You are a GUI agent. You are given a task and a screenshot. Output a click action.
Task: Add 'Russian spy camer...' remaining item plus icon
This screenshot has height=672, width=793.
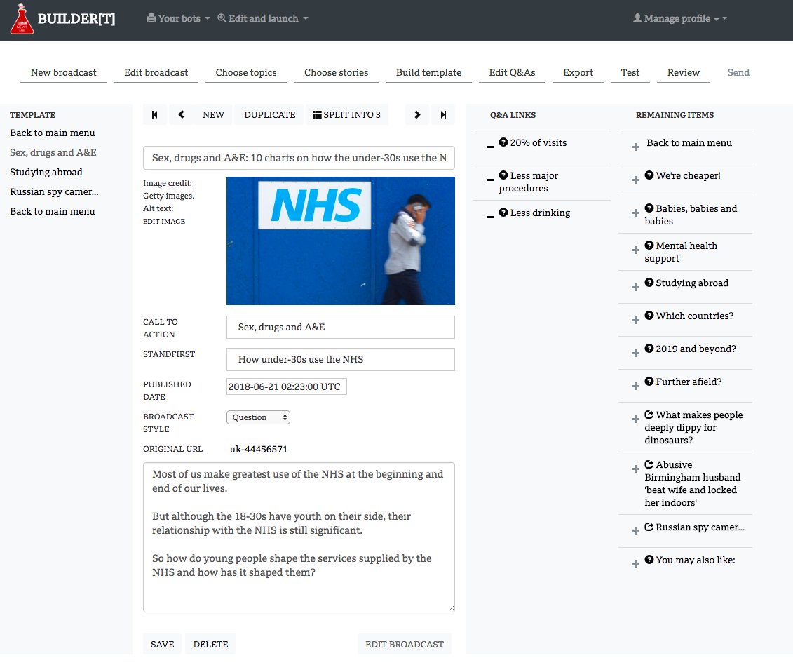635,531
